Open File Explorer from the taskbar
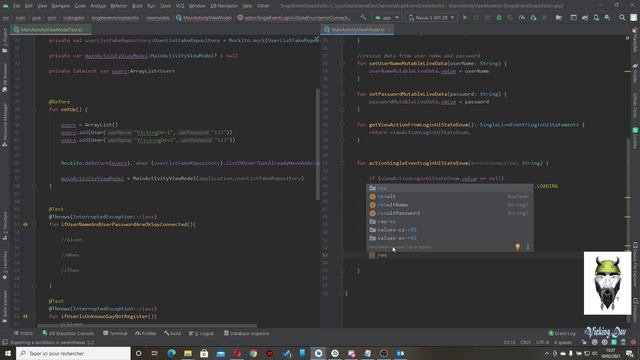 pyautogui.click(x=188, y=353)
